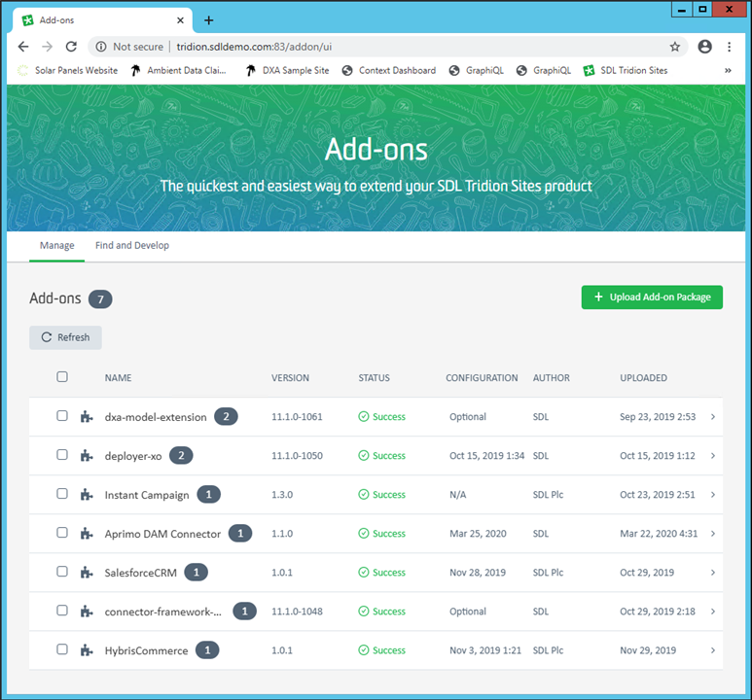Expand the SalesforceCRM row chevron
Viewport: 752px width, 700px height.
coord(713,573)
